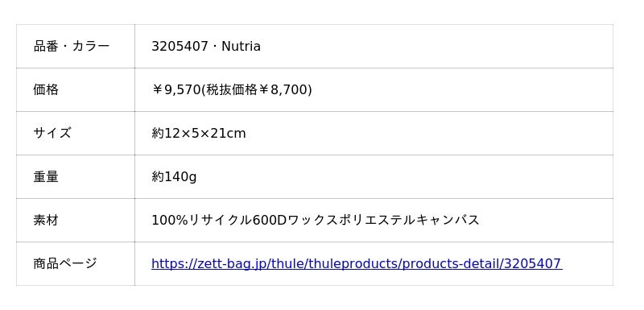The height and width of the screenshot is (310, 644).
Task: Click the word Nutria in the color cell
Action: tap(241, 47)
